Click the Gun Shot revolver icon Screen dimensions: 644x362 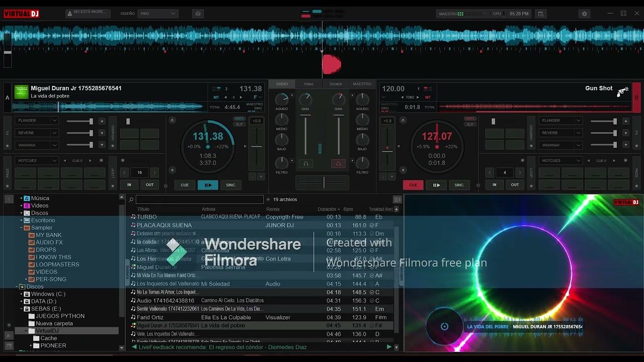point(623,92)
